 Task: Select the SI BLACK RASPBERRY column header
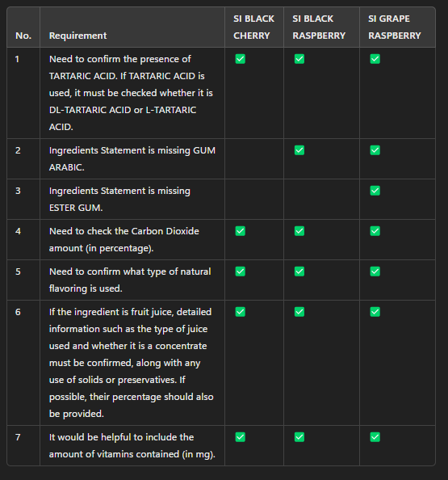coord(319,27)
